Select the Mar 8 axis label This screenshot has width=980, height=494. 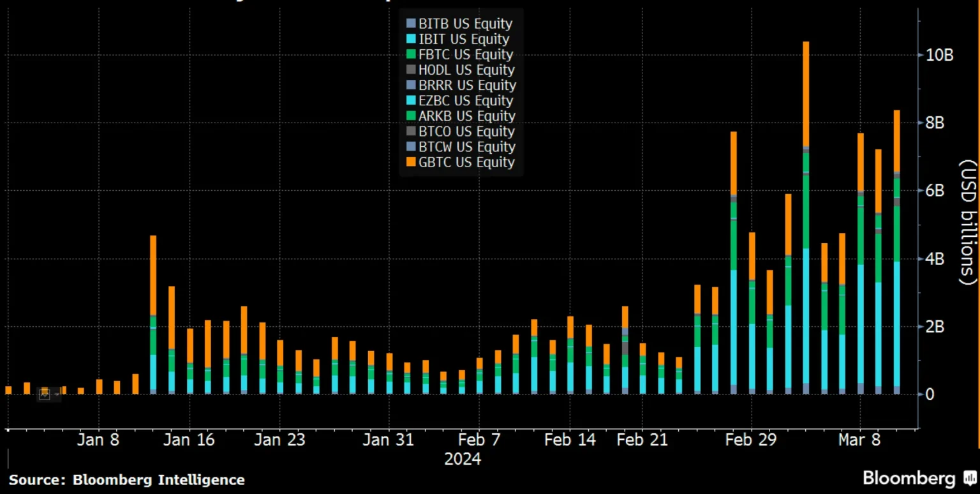861,440
